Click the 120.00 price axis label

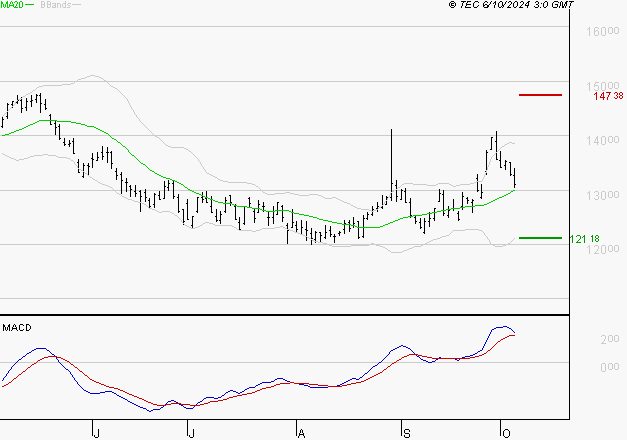click(x=603, y=249)
